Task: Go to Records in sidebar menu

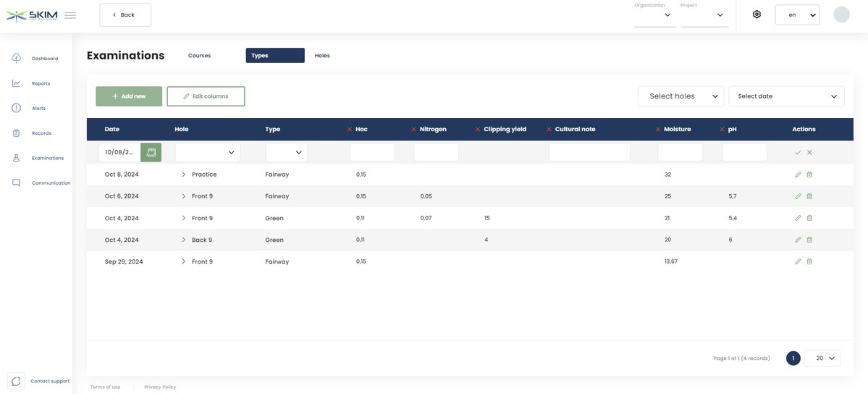Action: [41, 133]
